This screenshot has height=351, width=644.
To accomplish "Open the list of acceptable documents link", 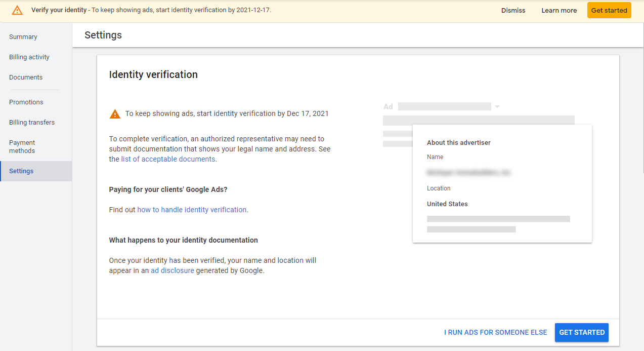I will click(168, 159).
